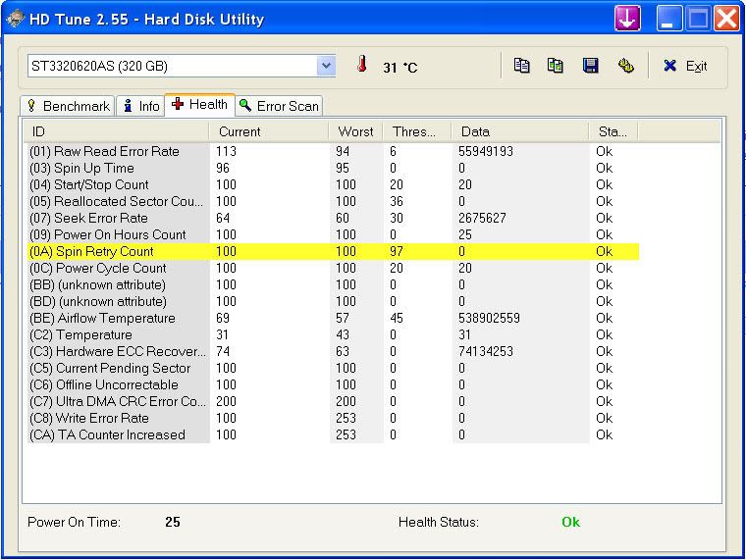This screenshot has width=746, height=560.
Task: Click data value 55949193 for Raw Read Error
Action: pyautogui.click(x=486, y=151)
